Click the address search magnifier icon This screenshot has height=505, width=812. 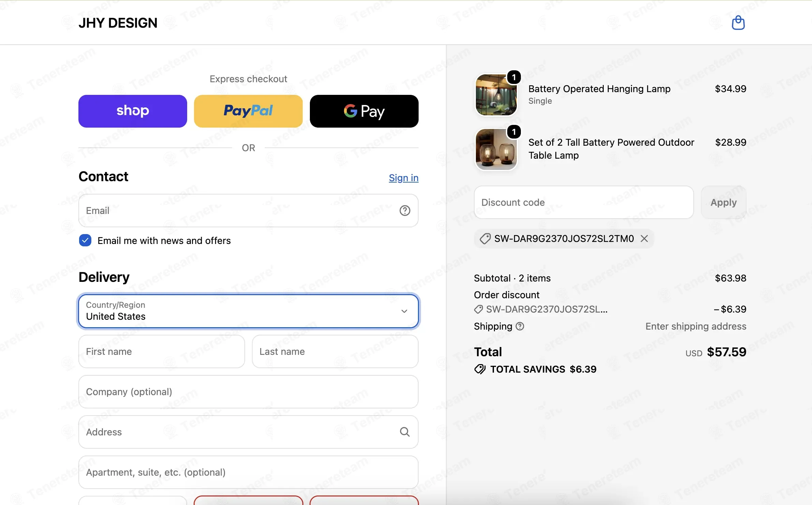point(405,432)
